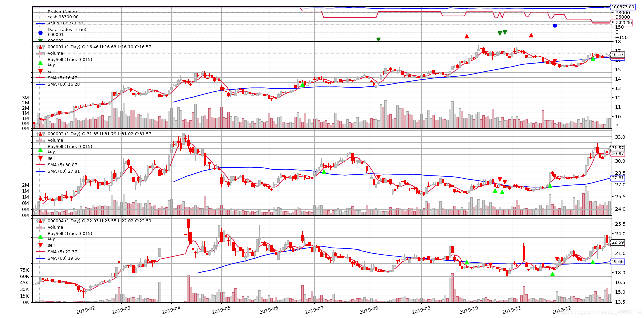Click the 'SMA (5) 30.87' legend text
The height and width of the screenshot is (318, 644).
pyautogui.click(x=62, y=165)
